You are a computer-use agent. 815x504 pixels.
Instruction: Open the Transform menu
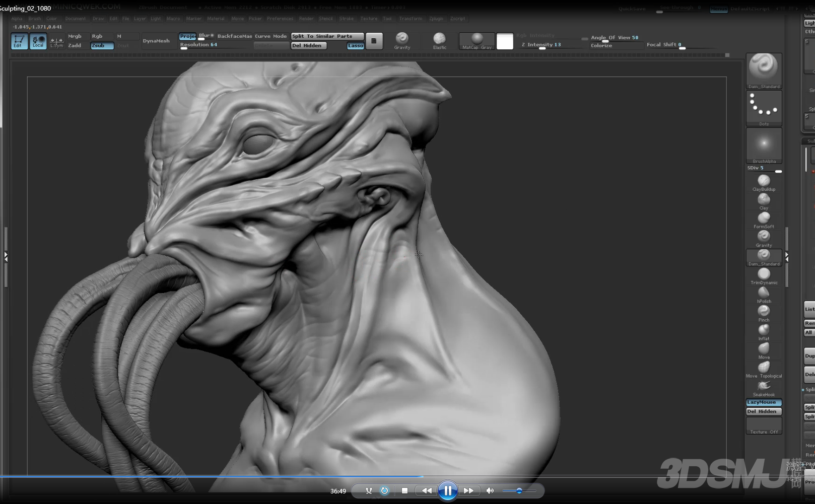pos(411,19)
